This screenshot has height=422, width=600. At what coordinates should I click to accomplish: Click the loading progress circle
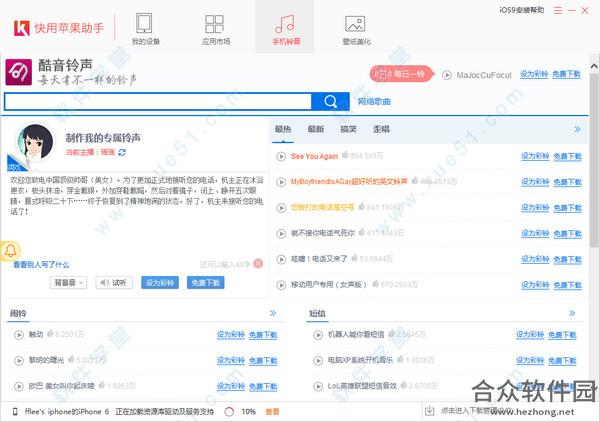pos(229,412)
